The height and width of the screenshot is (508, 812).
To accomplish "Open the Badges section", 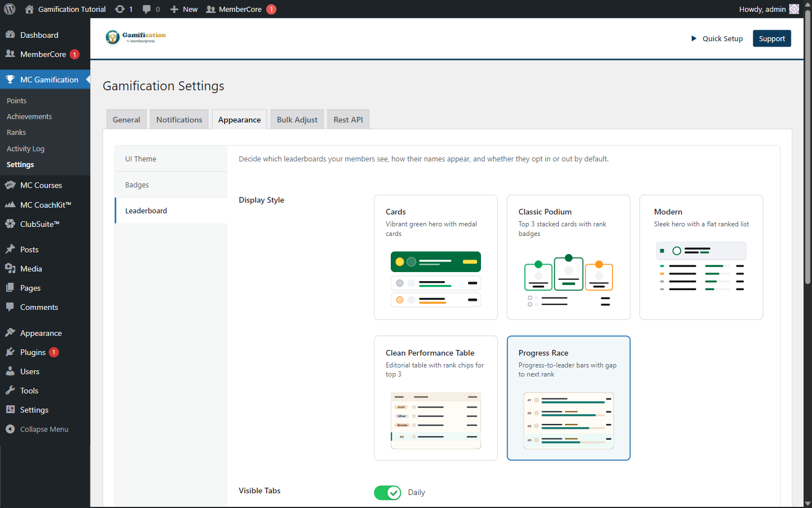I will 171,185.
